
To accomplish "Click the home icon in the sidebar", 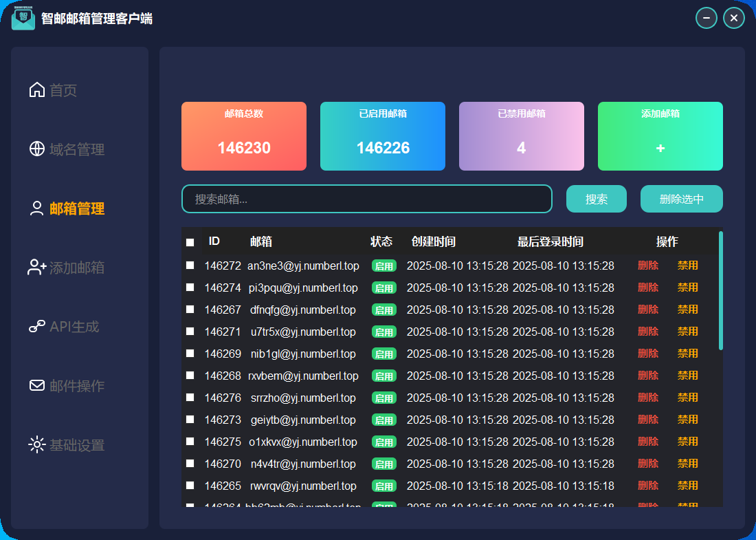I will pos(37,90).
